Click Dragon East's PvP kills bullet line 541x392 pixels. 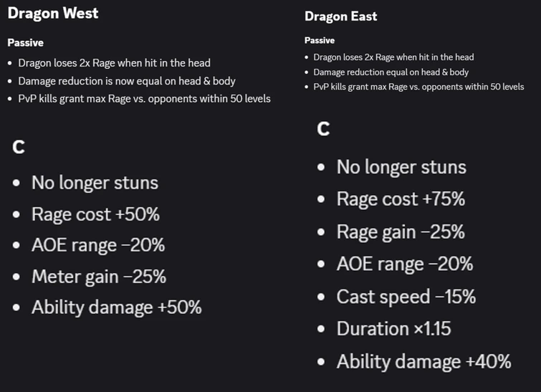pyautogui.click(x=418, y=87)
